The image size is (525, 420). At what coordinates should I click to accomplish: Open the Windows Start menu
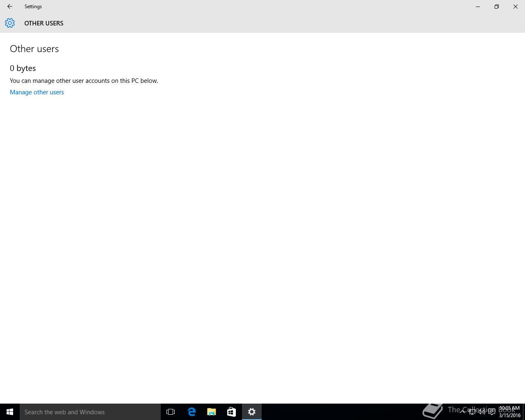pyautogui.click(x=10, y=412)
